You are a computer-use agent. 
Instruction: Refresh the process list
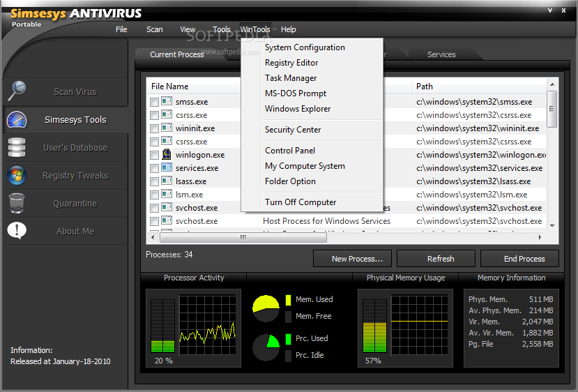click(436, 259)
